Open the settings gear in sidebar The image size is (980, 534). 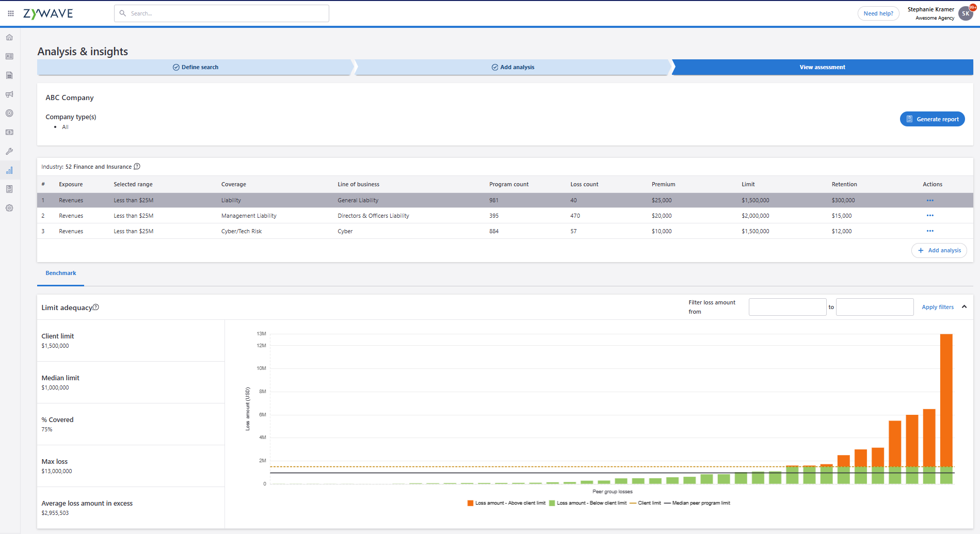click(9, 208)
